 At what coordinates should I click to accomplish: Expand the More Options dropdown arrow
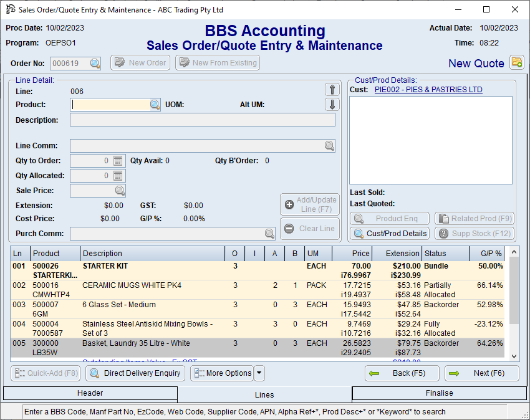point(259,373)
